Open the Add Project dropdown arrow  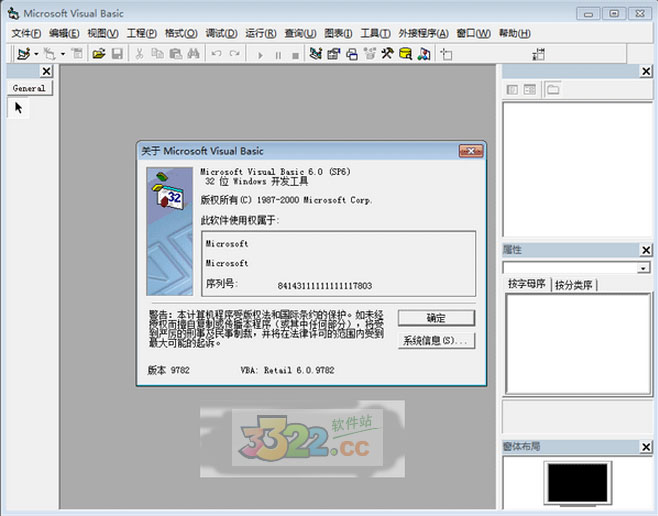pyautogui.click(x=36, y=54)
